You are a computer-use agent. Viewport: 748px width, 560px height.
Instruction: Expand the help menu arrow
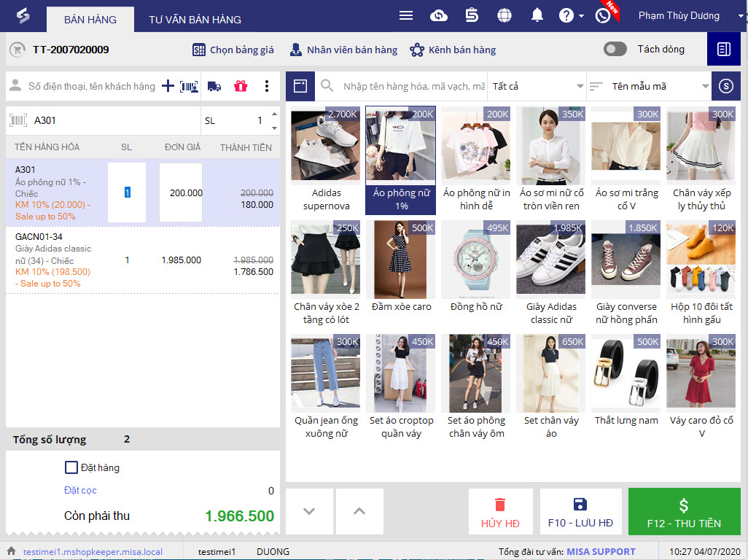tap(582, 16)
